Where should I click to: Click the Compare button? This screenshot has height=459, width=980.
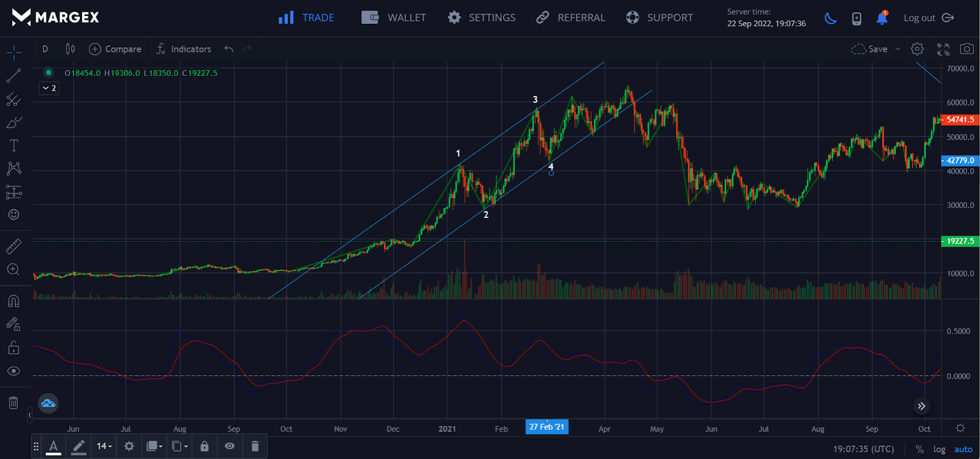[115, 49]
